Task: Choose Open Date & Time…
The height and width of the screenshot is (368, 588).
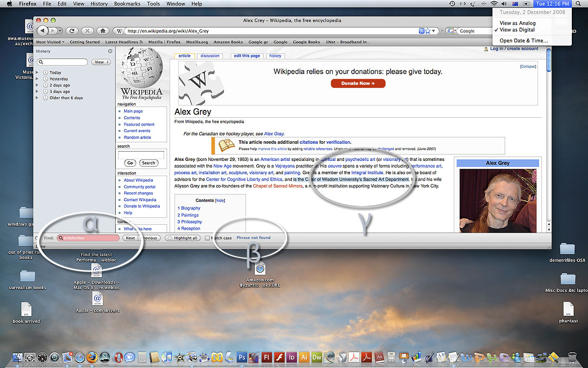Action: [523, 41]
